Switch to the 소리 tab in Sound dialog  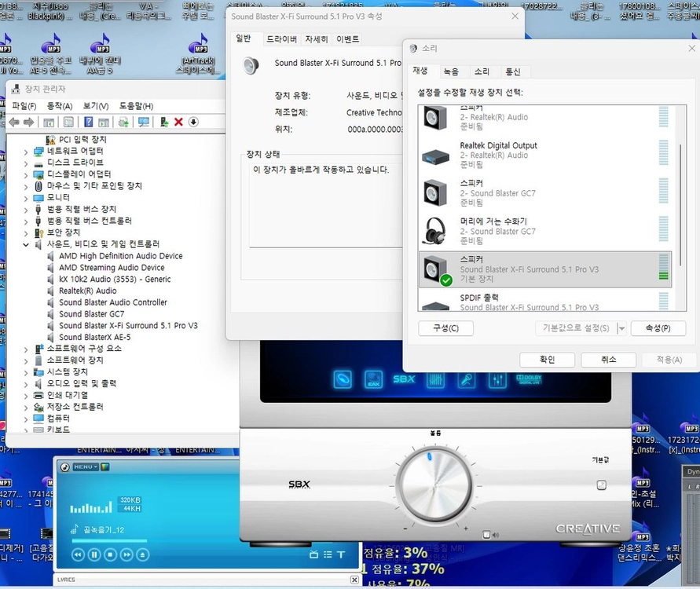tap(482, 71)
